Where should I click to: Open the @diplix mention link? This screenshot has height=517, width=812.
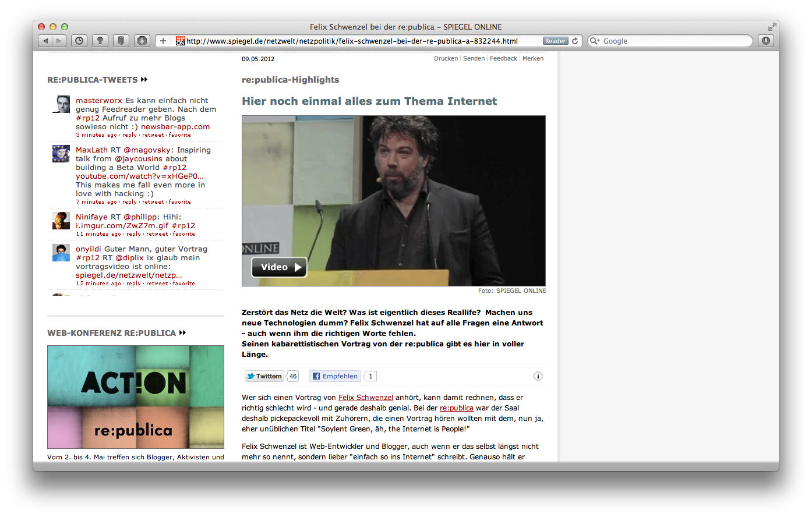(129, 257)
